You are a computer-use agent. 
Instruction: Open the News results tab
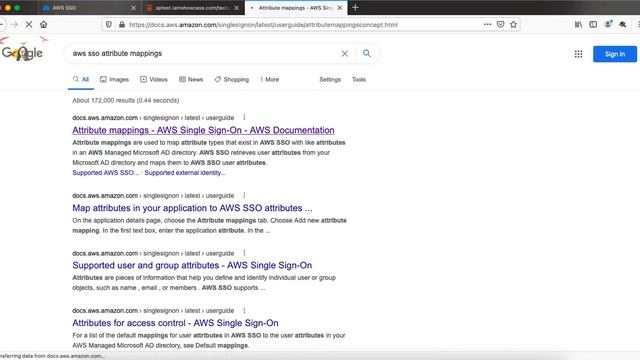click(191, 80)
